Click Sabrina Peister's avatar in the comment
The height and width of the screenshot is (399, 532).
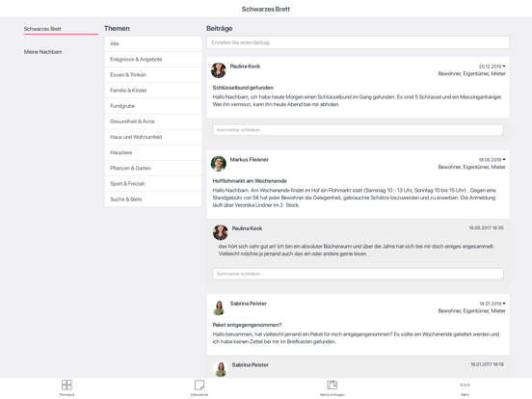tap(220, 369)
